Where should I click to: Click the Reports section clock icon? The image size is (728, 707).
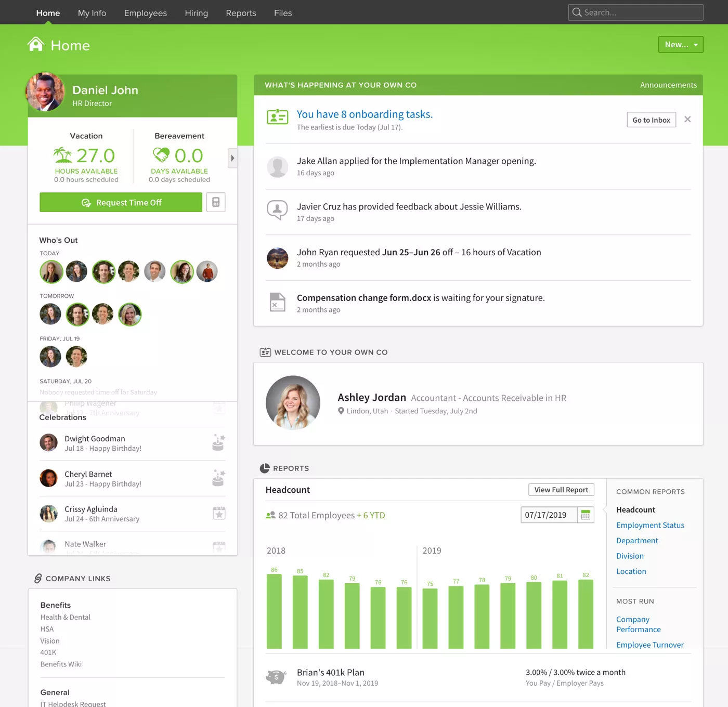coord(265,468)
